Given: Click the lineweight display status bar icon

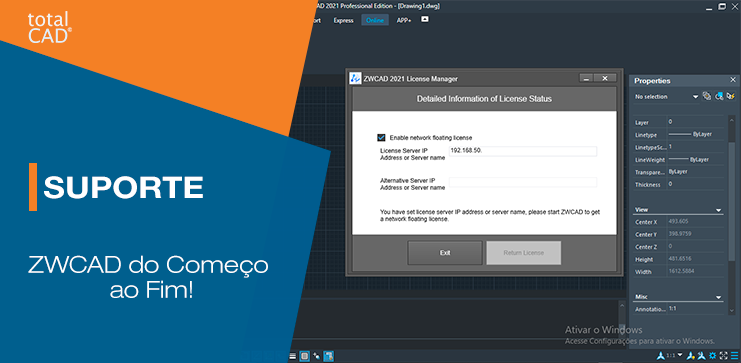Looking at the screenshot, I should tap(293, 356).
